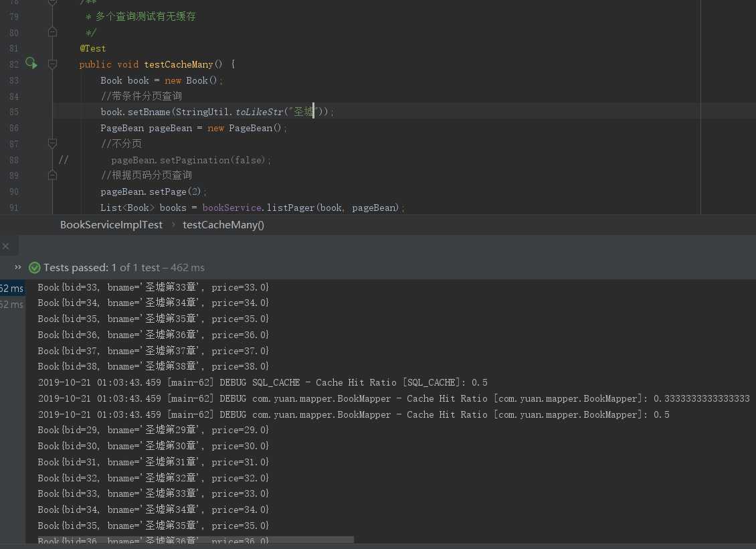This screenshot has width=756, height=549.
Task: Click the @Test annotation
Action: (92, 48)
